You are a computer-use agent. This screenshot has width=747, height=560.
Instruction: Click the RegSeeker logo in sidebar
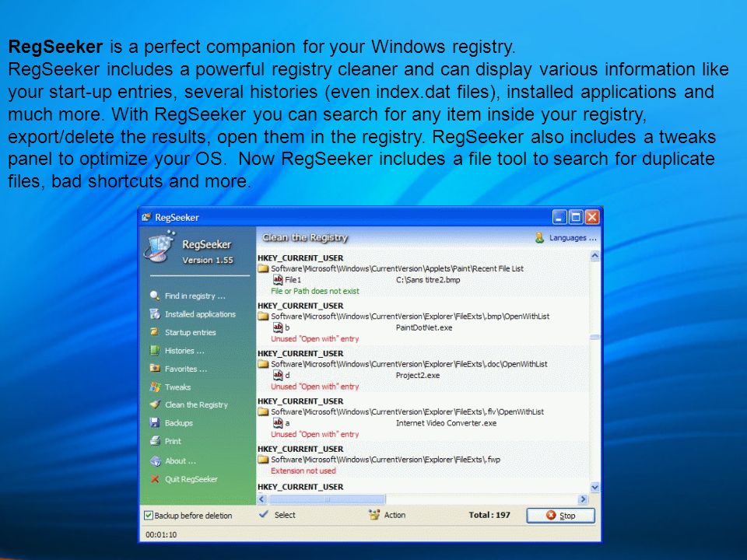[x=160, y=247]
